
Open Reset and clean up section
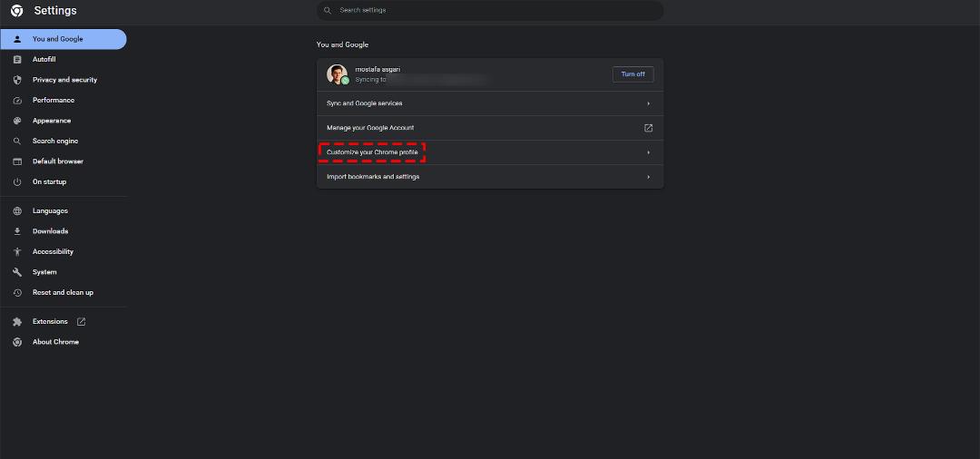point(64,292)
